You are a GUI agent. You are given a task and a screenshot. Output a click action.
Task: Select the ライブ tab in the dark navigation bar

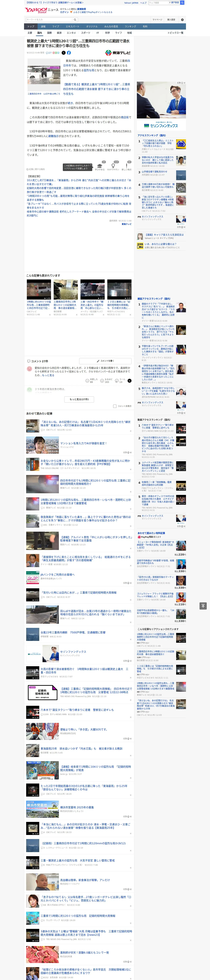56,26
